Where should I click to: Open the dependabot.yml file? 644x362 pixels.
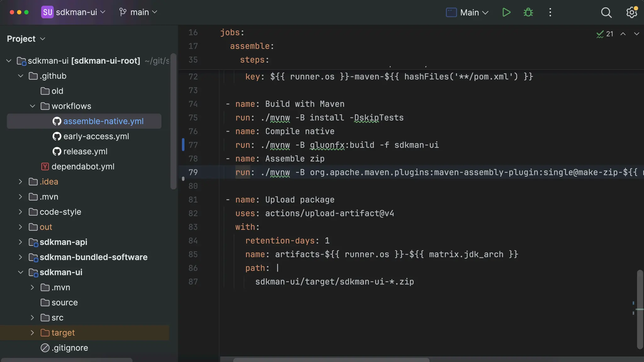83,167
